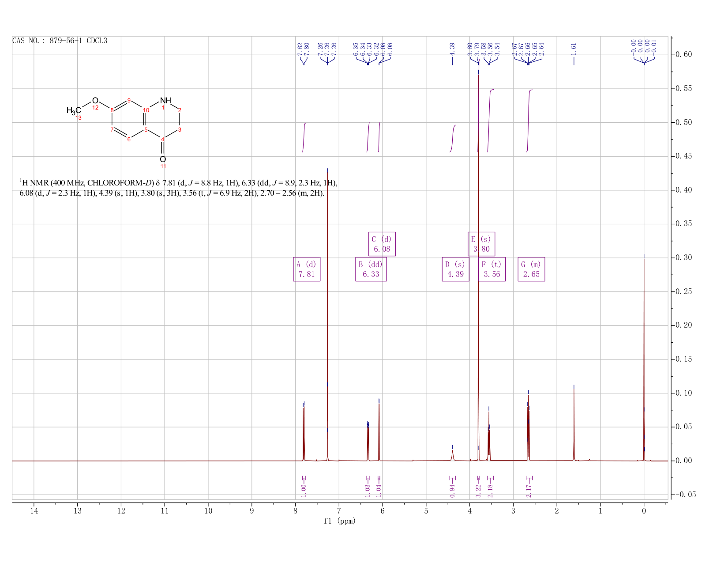Click the multiplet box G (m) 2.65
Viewport: 728px width, 563px height.
[531, 269]
